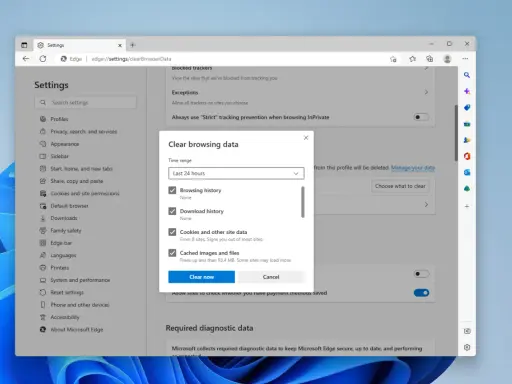Viewport: 512px width, 384px height.
Task: Toggle Strict tracking prevention for InPrivate
Action: pos(421,117)
